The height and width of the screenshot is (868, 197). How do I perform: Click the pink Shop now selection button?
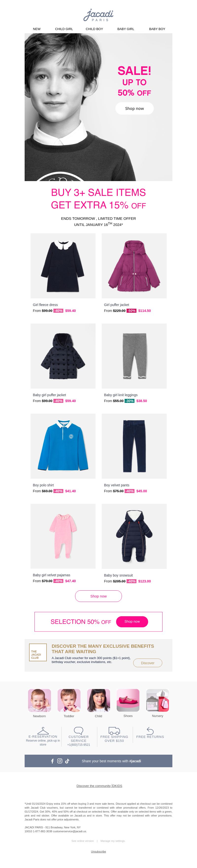pos(132,621)
